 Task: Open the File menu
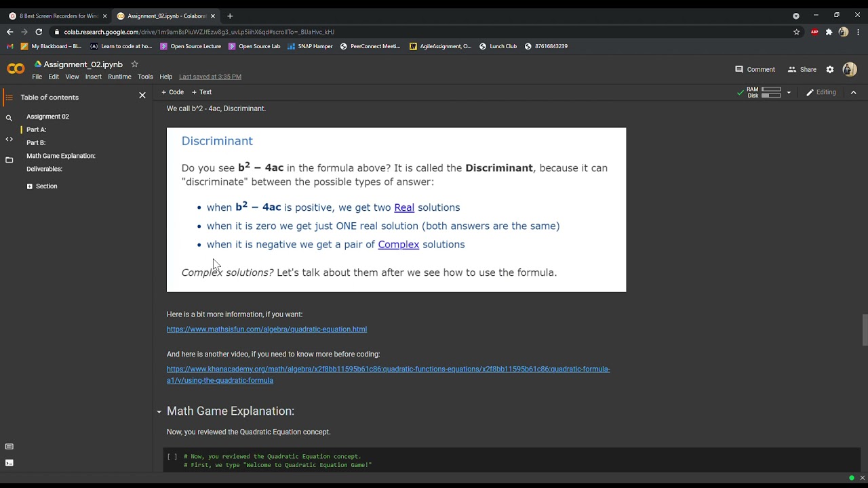tap(37, 77)
